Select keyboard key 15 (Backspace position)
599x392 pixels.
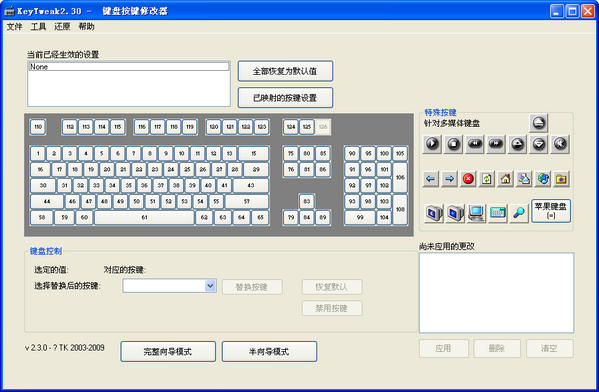pyautogui.click(x=254, y=154)
